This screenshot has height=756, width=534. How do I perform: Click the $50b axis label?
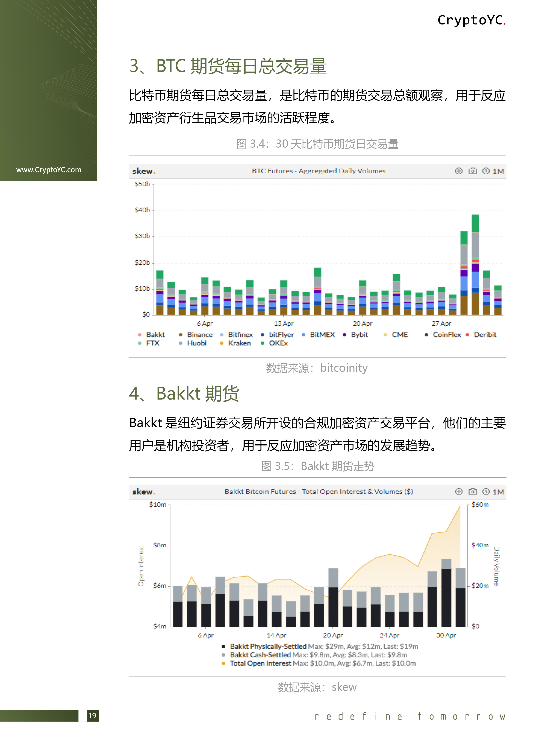pos(142,184)
